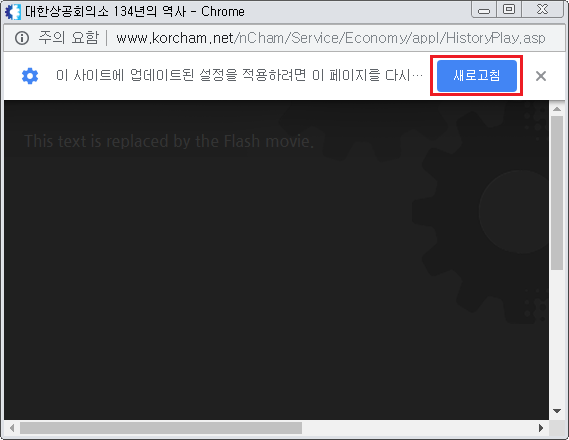Click the vertical scrollbar thumb

557,193
